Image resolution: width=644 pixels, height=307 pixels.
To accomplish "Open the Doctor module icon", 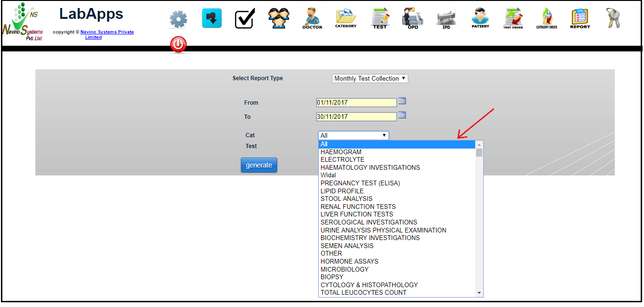I will [312, 18].
